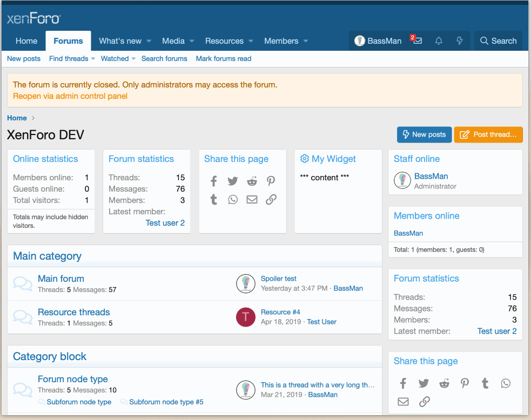Share on Reddit from the top widget
The height and width of the screenshot is (420, 531).
(252, 181)
